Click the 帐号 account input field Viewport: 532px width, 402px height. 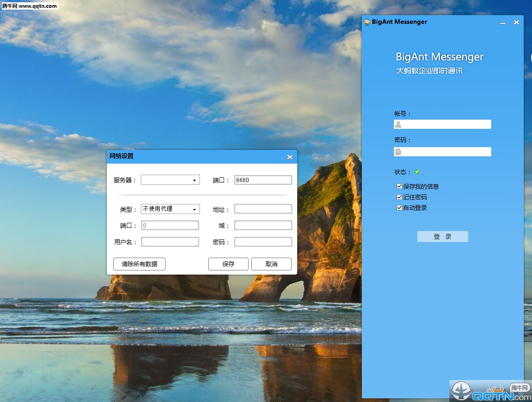(443, 125)
